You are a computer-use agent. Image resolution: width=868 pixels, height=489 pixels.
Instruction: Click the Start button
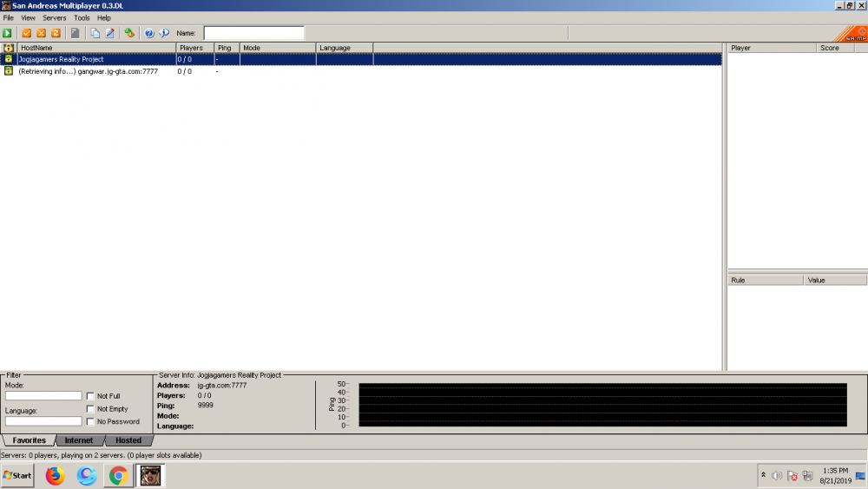point(17,476)
